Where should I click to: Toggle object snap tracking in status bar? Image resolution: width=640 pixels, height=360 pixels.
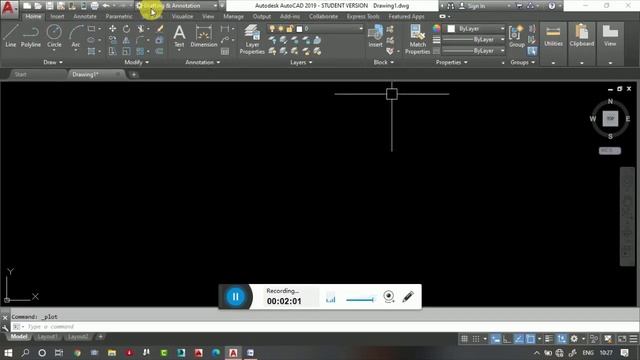coord(519,339)
